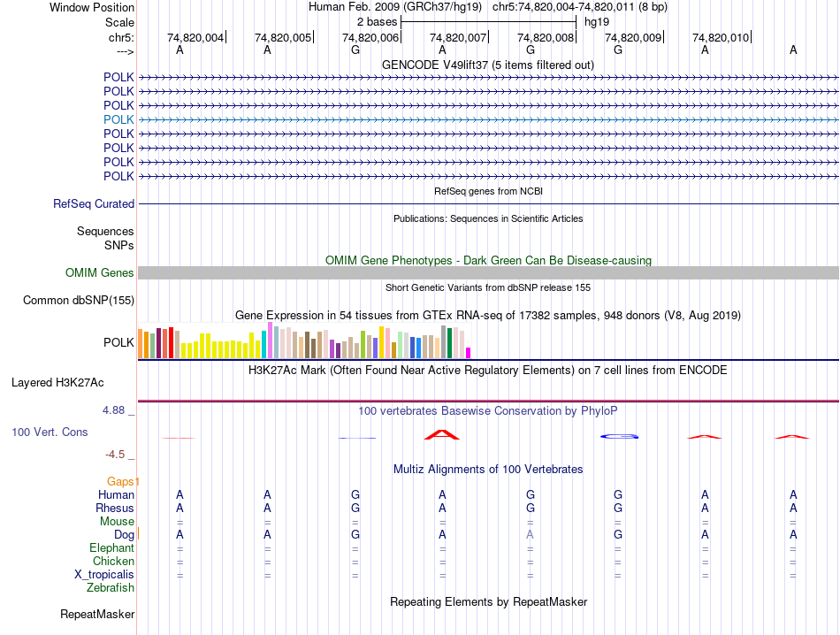Click the Elephant species label
Viewport: 840px width, 635px height.
click(x=111, y=547)
